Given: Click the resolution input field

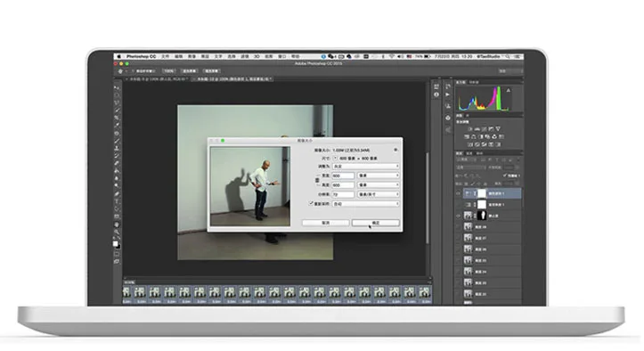Looking at the screenshot, I should coord(343,194).
